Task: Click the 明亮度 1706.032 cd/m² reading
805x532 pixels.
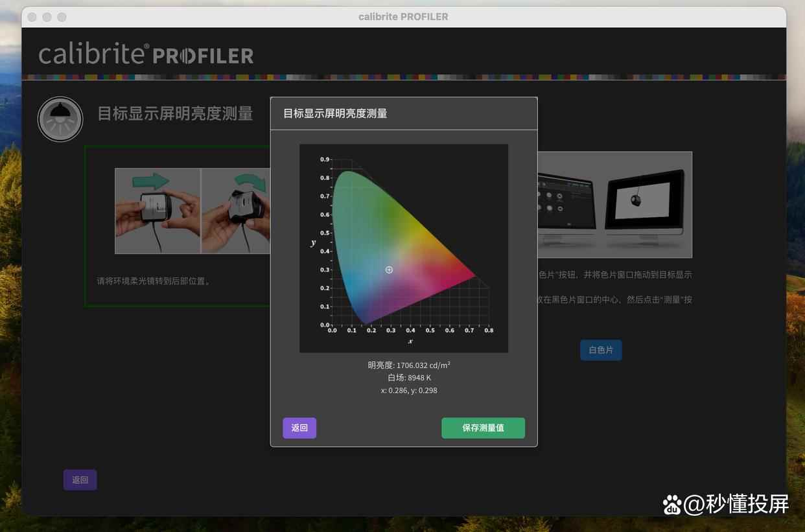Action: click(x=409, y=365)
